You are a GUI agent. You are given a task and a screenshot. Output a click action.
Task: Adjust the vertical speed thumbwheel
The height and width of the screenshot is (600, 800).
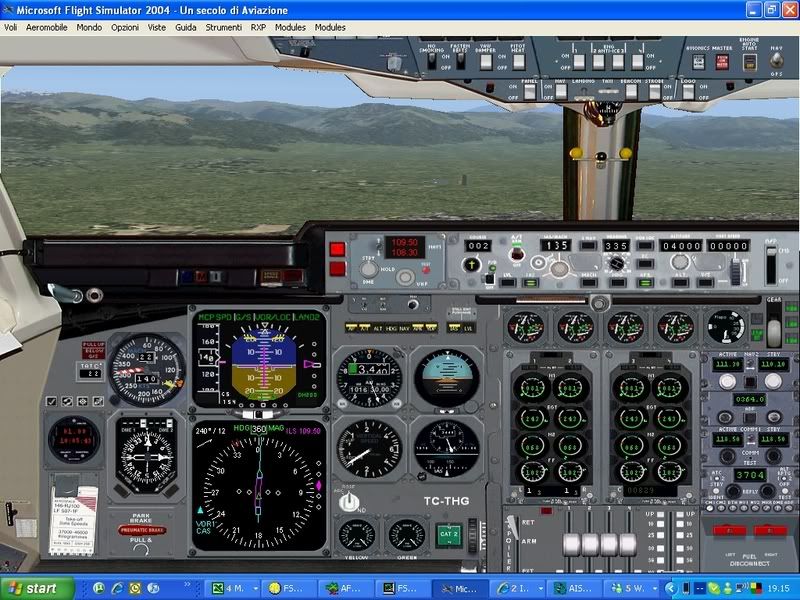[735, 271]
